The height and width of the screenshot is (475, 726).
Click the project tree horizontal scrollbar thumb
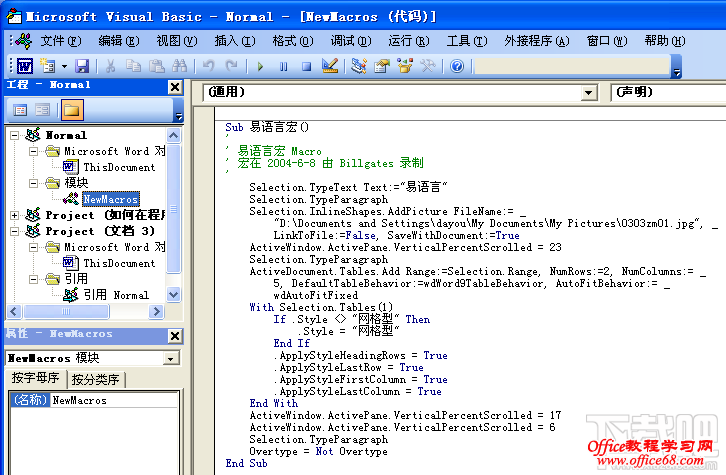[x=66, y=312]
